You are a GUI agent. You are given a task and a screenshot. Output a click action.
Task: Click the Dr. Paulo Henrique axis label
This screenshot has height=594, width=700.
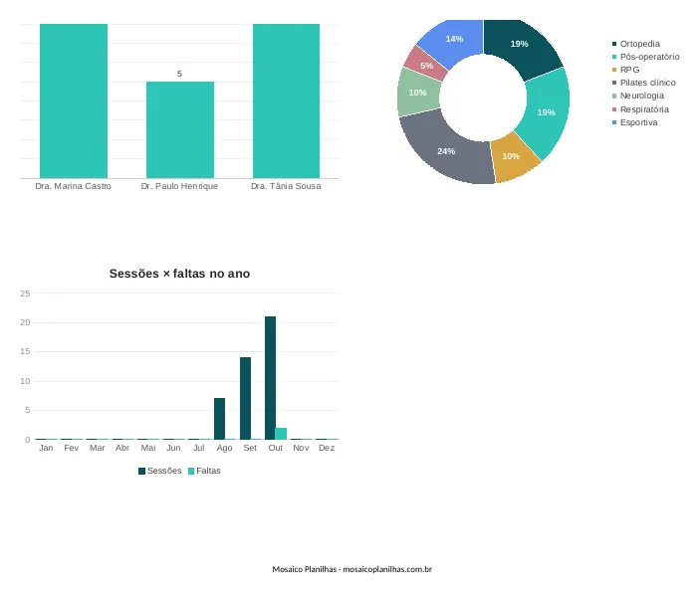click(179, 186)
